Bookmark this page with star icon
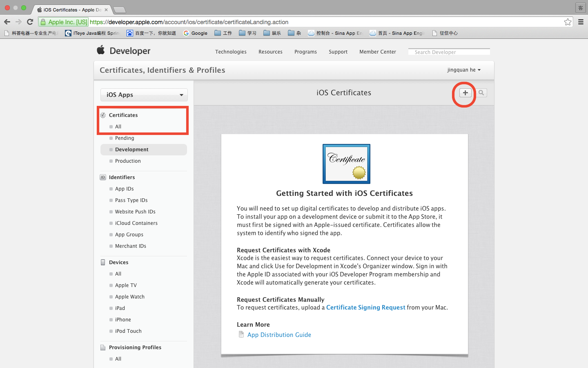Viewport: 588px width, 368px height. coord(568,22)
